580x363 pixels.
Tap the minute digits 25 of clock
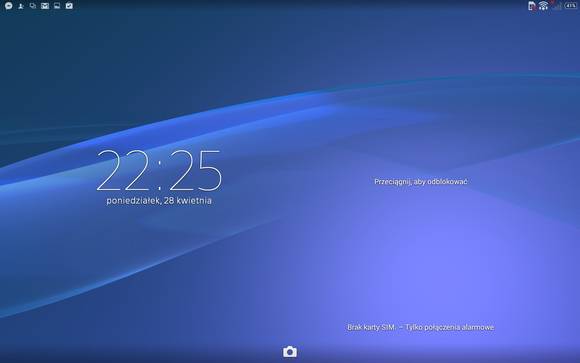point(195,171)
